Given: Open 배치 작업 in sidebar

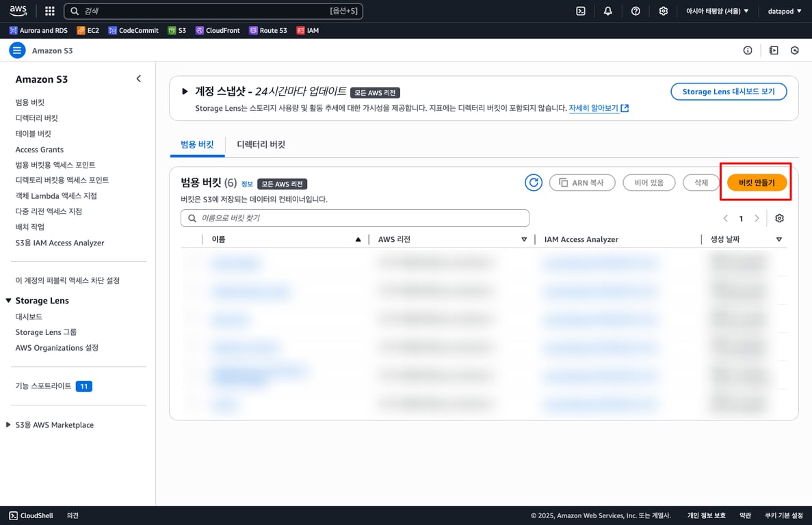Looking at the screenshot, I should pos(30,227).
